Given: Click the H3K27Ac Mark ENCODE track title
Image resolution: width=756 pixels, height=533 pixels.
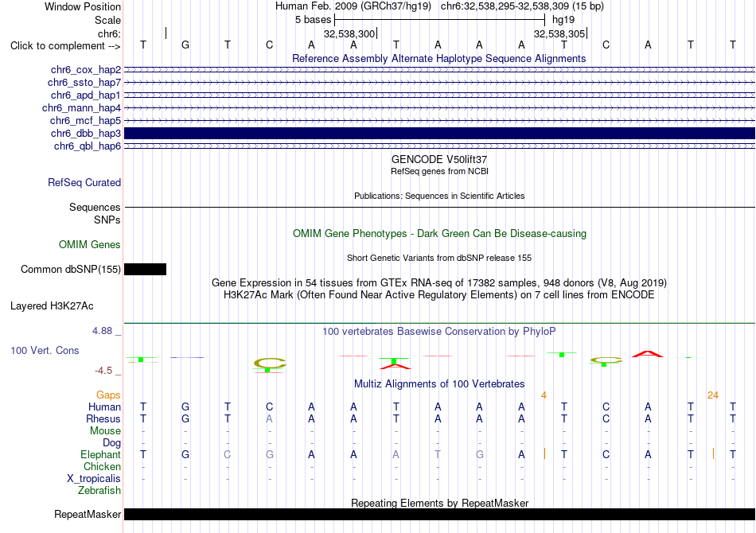Looking at the screenshot, I should tap(439, 295).
